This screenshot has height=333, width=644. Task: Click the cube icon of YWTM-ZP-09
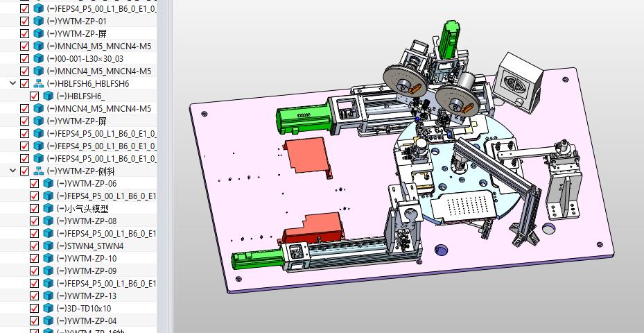[x=48, y=271]
